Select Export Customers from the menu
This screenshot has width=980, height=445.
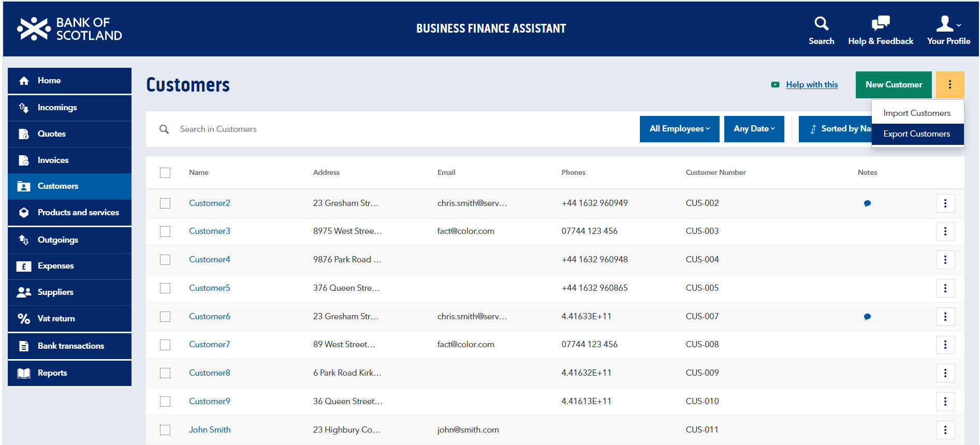[x=917, y=134]
